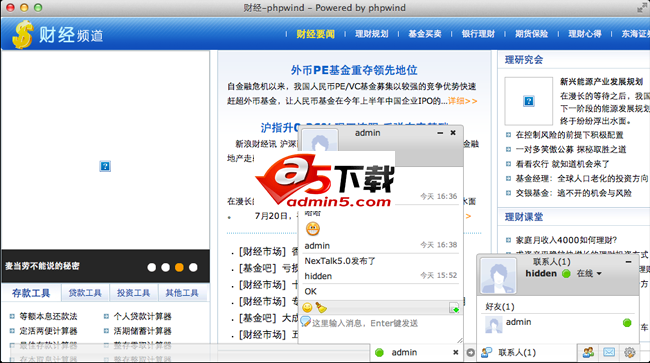Open chat history via the page icon

point(454,308)
